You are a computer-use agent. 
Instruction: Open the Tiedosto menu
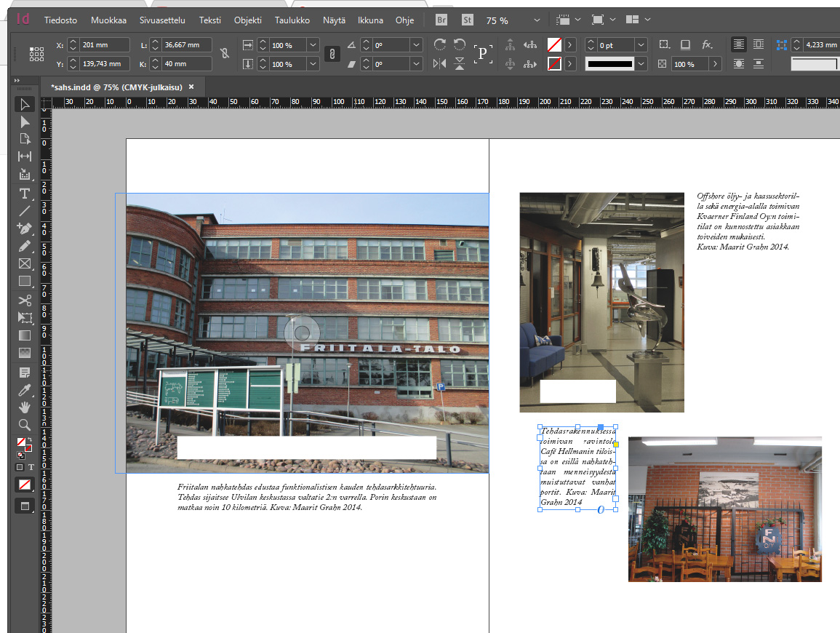pyautogui.click(x=60, y=20)
